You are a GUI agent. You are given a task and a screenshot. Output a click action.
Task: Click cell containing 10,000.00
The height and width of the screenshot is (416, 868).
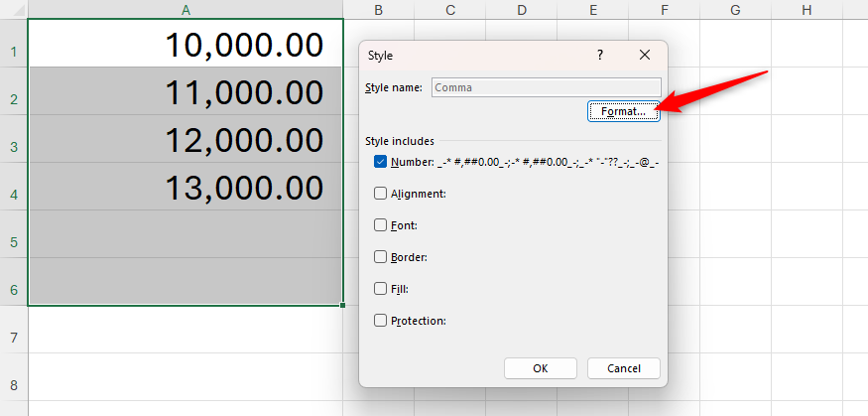point(186,45)
